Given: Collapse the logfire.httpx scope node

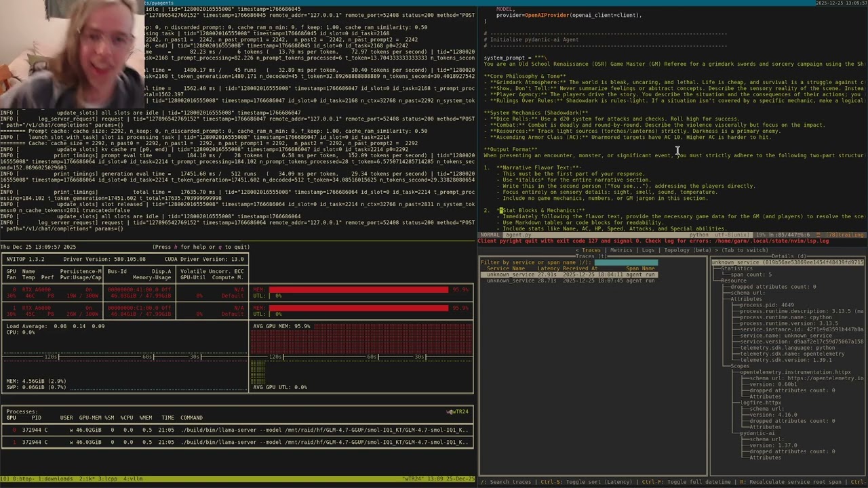Looking at the screenshot, I should tap(760, 403).
